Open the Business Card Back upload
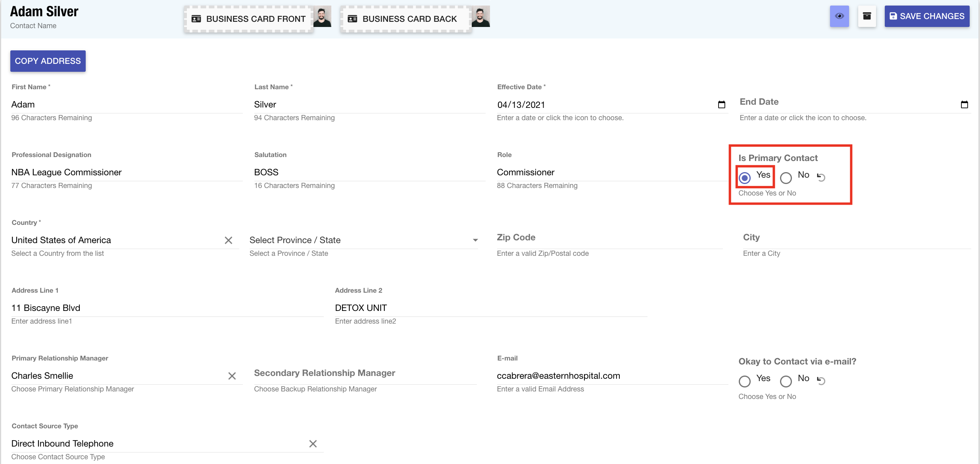This screenshot has height=464, width=980. 405,19
